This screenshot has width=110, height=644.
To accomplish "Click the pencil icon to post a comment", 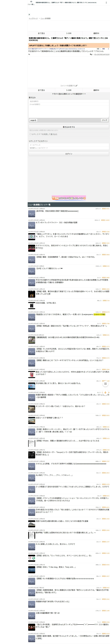I will [77, 86].
